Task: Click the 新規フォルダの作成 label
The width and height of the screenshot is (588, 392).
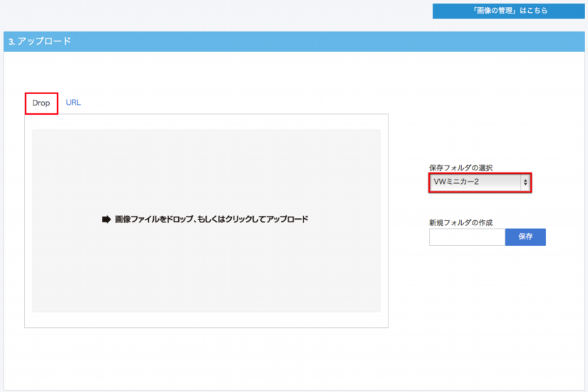Action: (x=460, y=222)
